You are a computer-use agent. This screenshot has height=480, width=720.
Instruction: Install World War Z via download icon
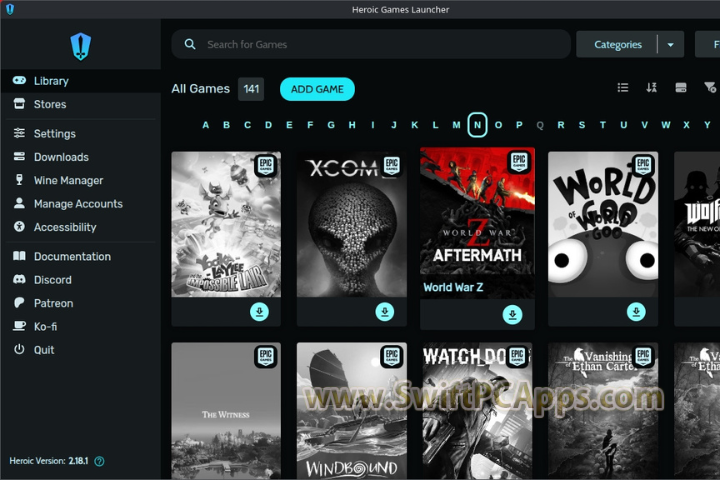(x=512, y=315)
